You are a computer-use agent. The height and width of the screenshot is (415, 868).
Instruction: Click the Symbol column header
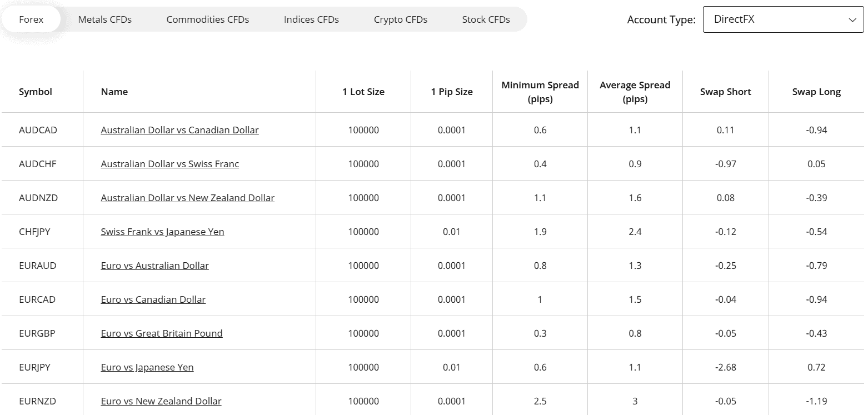(x=36, y=92)
